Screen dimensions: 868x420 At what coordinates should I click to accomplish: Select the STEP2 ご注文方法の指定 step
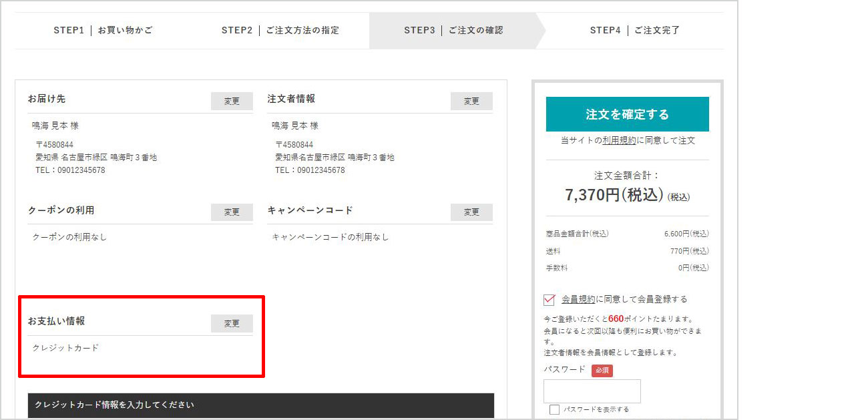pos(280,29)
